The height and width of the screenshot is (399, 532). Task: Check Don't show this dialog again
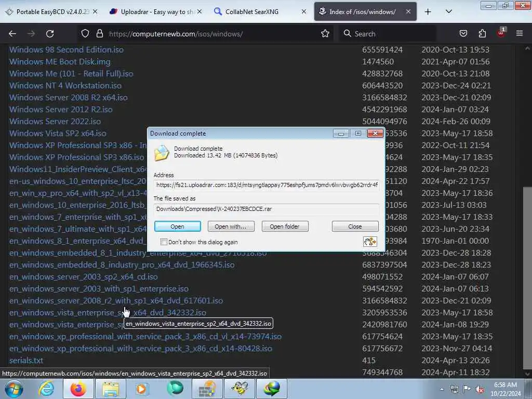tap(164, 242)
